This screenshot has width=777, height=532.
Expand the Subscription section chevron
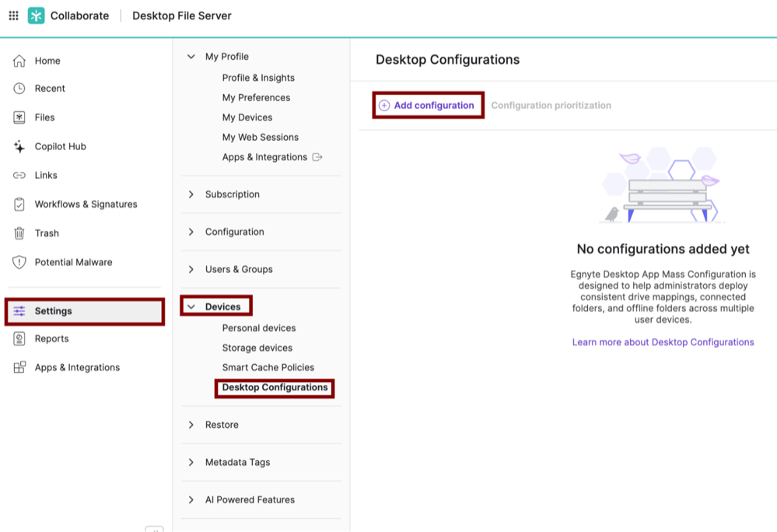(x=191, y=194)
